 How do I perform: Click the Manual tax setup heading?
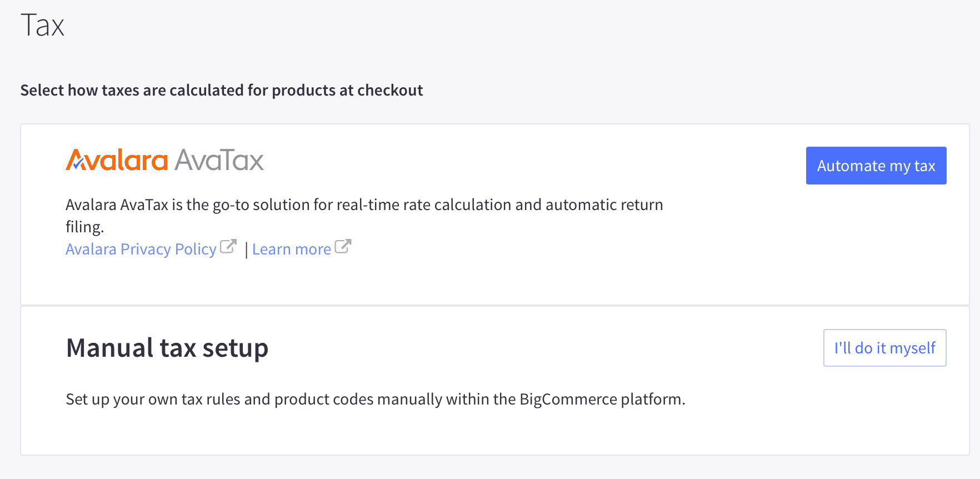click(167, 348)
